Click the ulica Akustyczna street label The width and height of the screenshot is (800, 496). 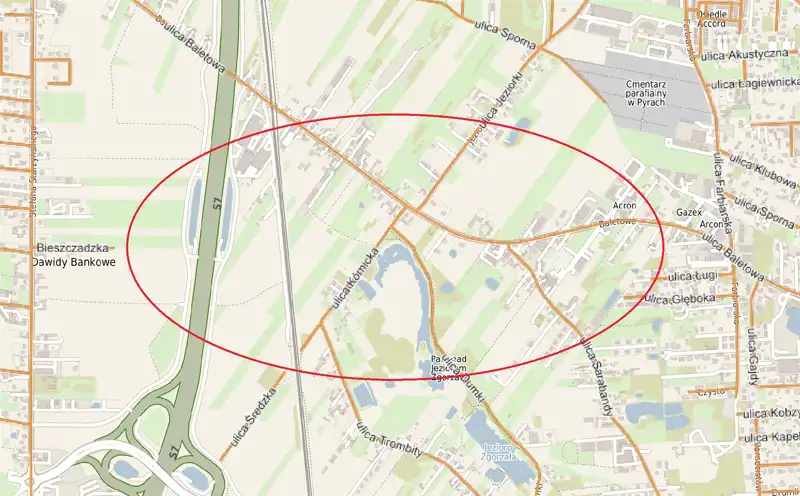pos(745,55)
